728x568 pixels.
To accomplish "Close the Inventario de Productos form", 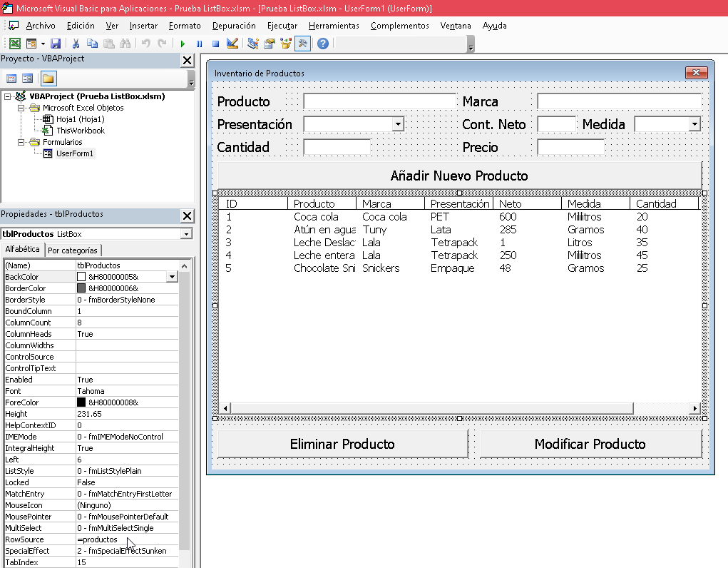I will point(697,73).
